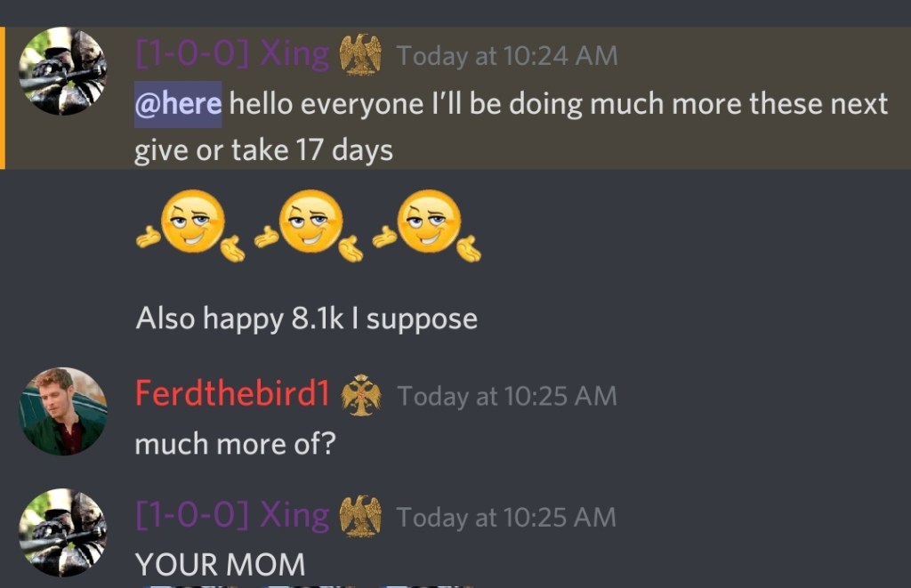Click the 'Today at 10:25 AM' timestamp for Ferdthebird1

[506, 396]
